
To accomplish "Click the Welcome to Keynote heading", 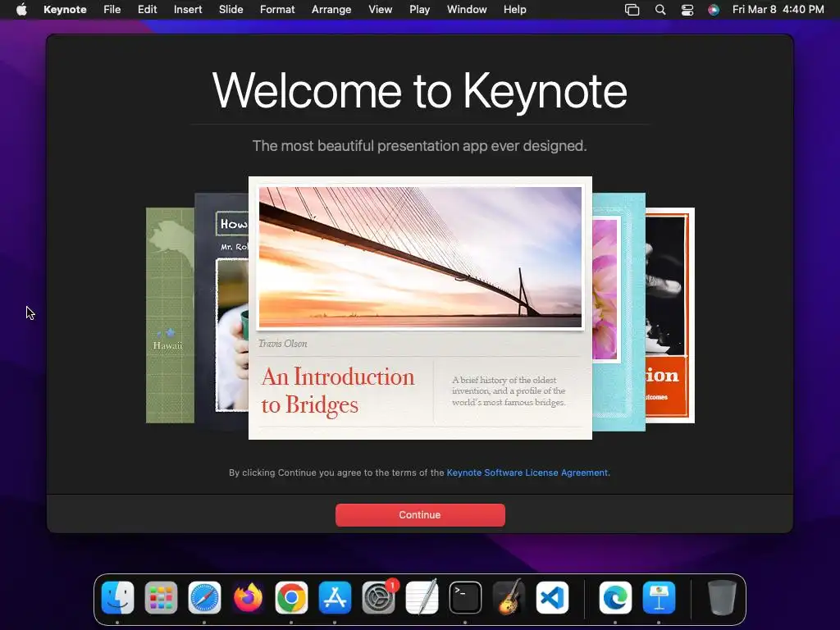I will tap(419, 90).
